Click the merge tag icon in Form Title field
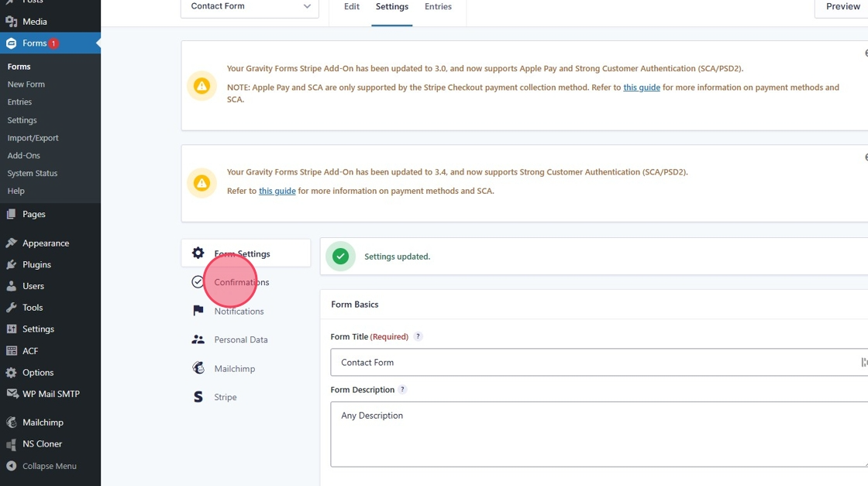The width and height of the screenshot is (868, 486). click(x=863, y=362)
